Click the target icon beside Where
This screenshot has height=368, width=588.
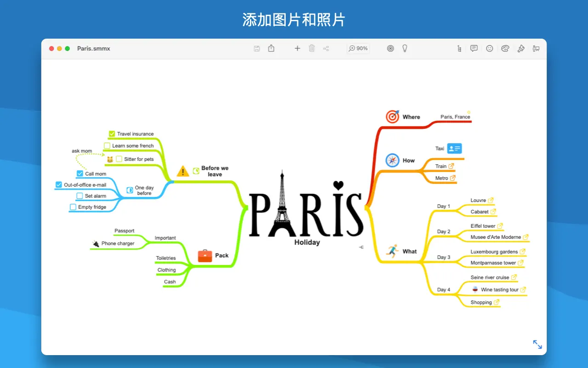[x=392, y=116]
